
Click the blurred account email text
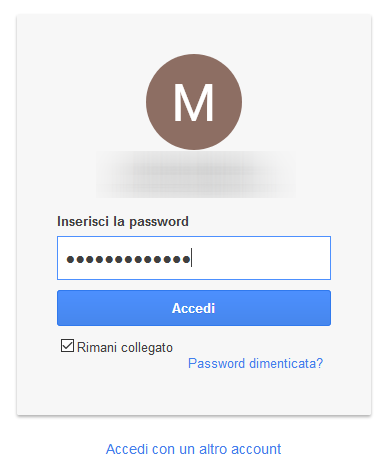pyautogui.click(x=196, y=174)
